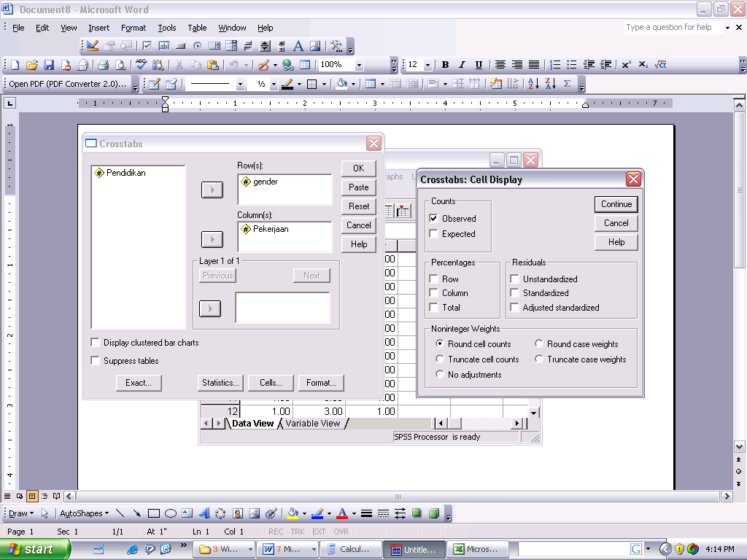Expand the AutoShapes menu
747x560 pixels.
[85, 513]
